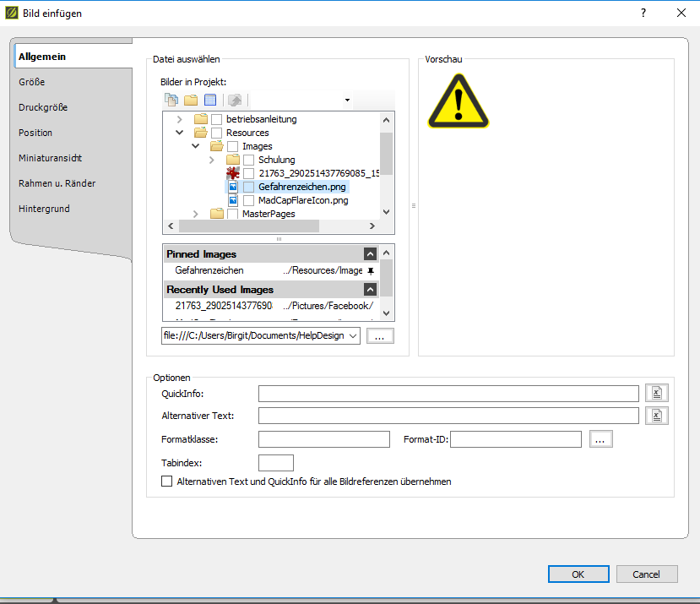This screenshot has height=604, width=700.
Task: Open the Rahmen u. Ränder tab
Action: click(x=57, y=183)
